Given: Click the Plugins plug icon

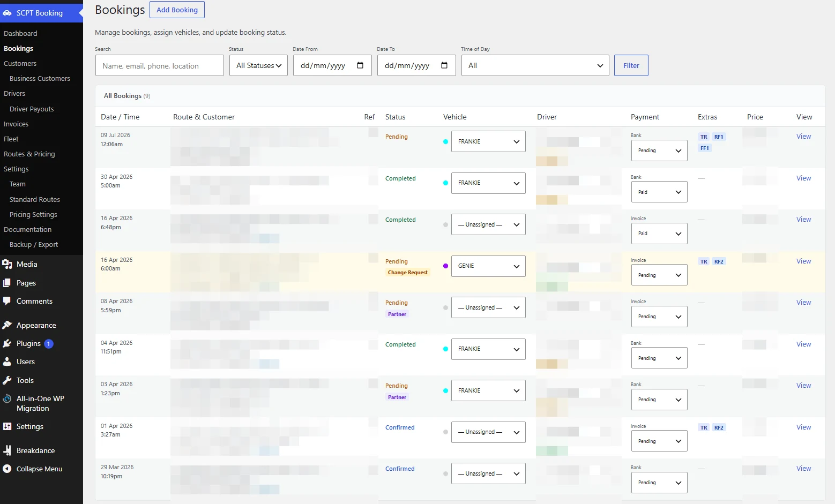Looking at the screenshot, I should [x=7, y=343].
